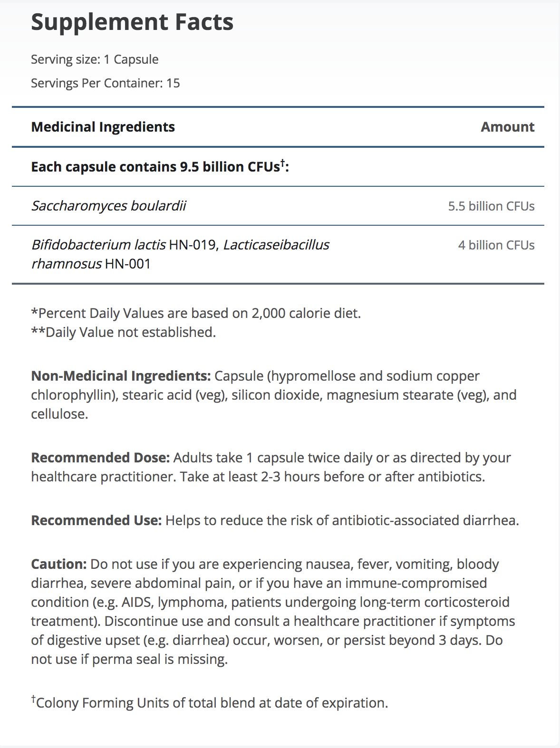This screenshot has width=560, height=748.
Task: Click the '4 billion CFUs' amount
Action: tap(496, 245)
